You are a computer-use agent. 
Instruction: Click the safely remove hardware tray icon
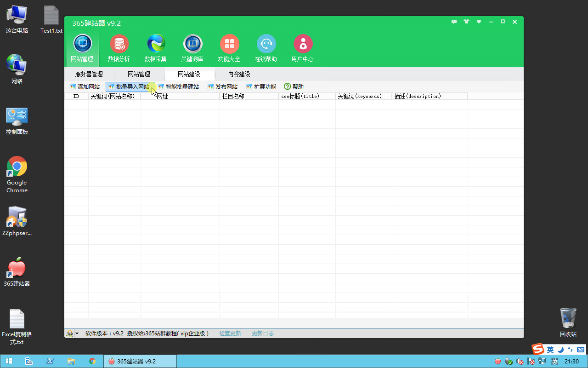(509, 362)
